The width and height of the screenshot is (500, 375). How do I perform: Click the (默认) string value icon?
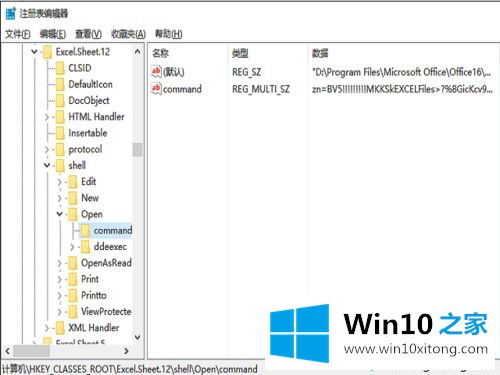click(156, 71)
